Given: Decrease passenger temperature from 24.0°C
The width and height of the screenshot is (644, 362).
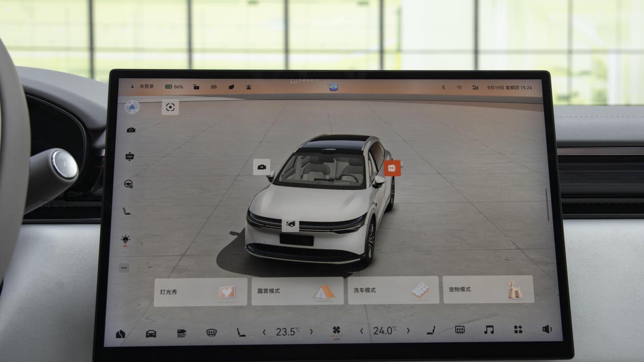Looking at the screenshot, I should 362,331.
